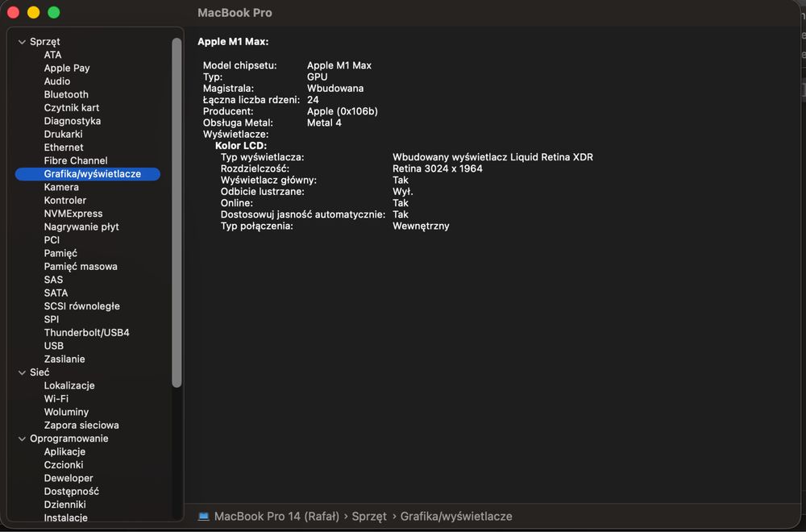The height and width of the screenshot is (532, 806).
Task: Select Zapora sieciowa in the sidebar
Action: pyautogui.click(x=81, y=425)
